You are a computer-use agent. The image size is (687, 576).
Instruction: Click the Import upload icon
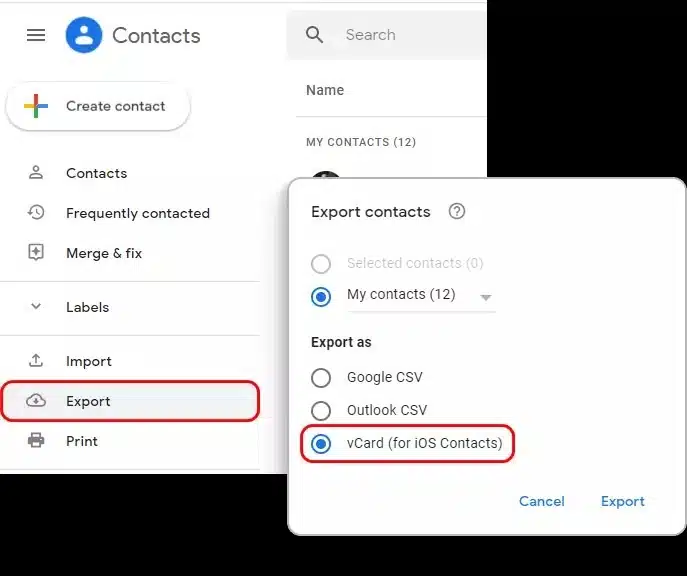36,361
